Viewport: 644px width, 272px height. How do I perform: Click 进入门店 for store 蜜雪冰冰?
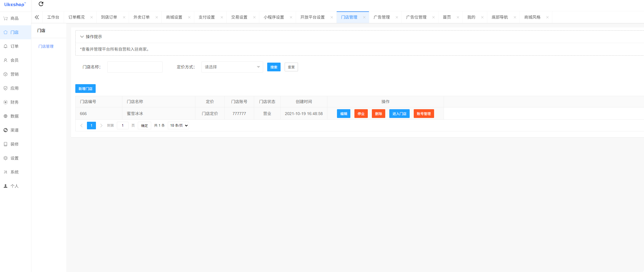click(399, 114)
